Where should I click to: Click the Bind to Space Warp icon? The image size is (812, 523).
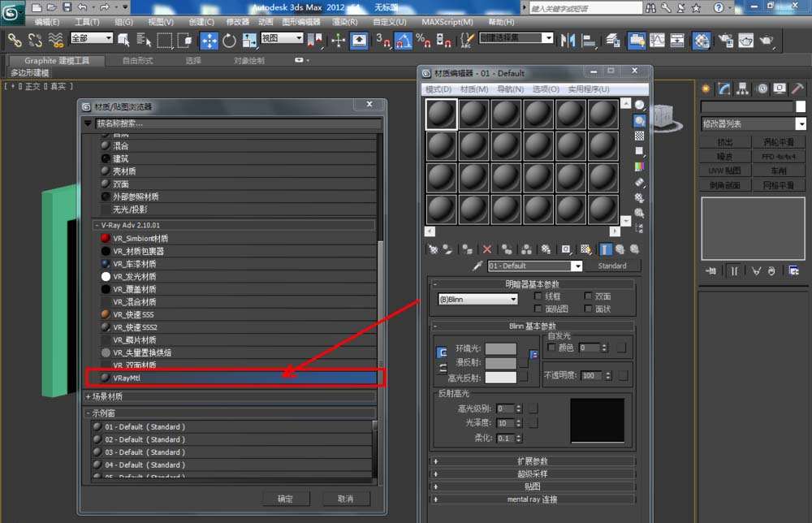coord(55,40)
